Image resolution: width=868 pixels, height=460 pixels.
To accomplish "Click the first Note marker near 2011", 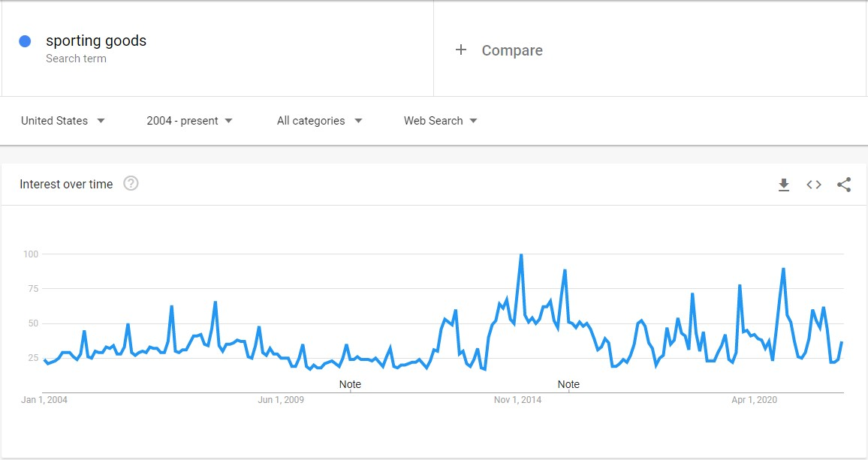I will click(x=350, y=384).
